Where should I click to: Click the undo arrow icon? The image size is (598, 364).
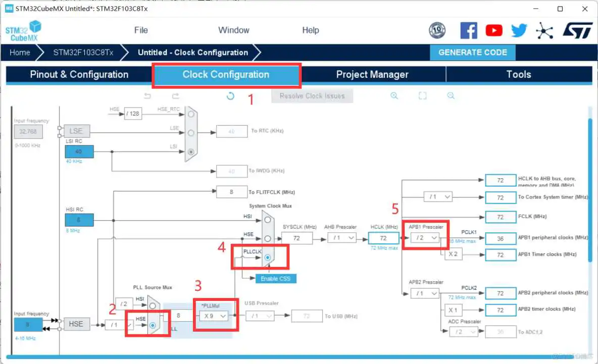click(x=147, y=96)
